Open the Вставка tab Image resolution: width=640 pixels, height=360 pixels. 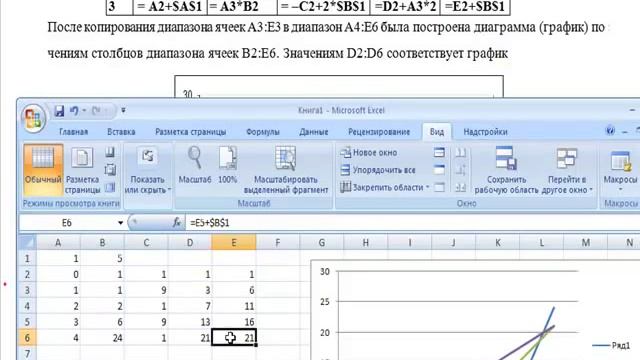(x=121, y=132)
